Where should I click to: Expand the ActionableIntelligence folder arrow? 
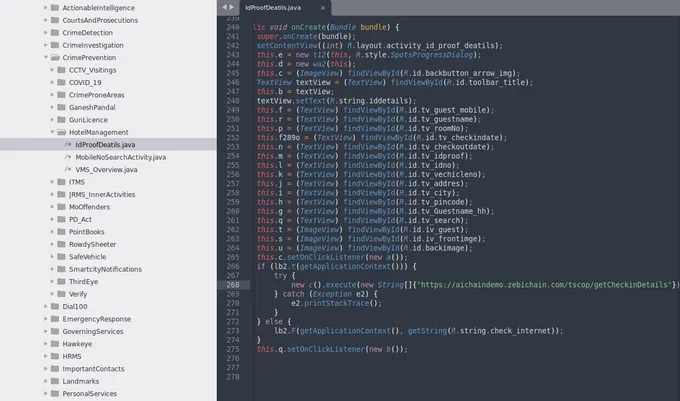(x=46, y=8)
